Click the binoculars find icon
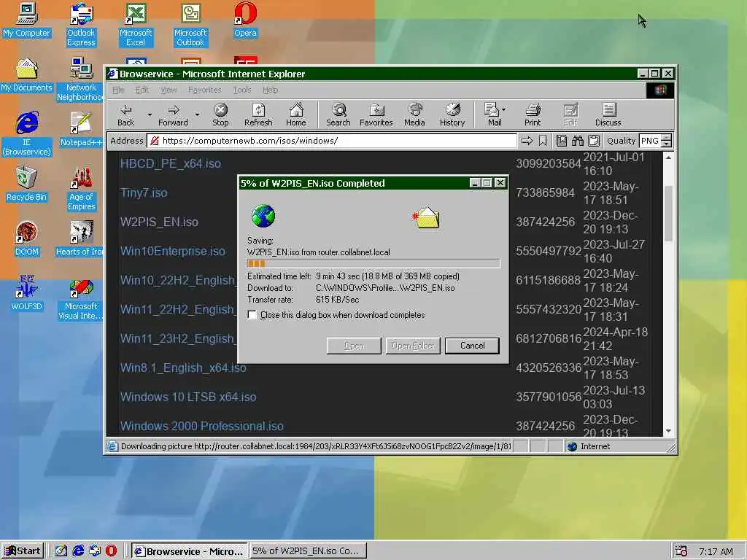This screenshot has height=560, width=747. pyautogui.click(x=578, y=141)
